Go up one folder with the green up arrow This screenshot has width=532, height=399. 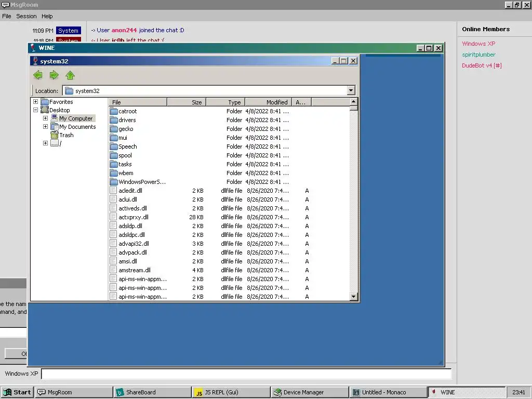(70, 75)
